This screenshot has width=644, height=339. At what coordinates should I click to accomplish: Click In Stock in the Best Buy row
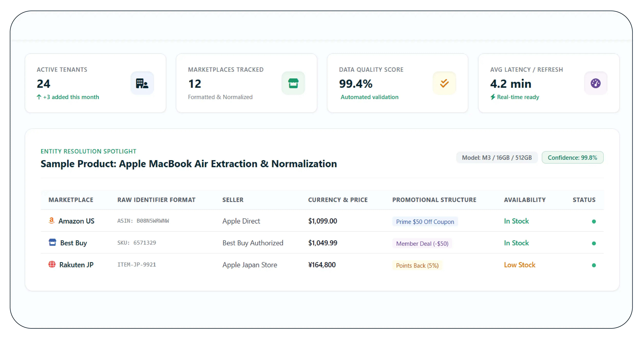pos(517,243)
